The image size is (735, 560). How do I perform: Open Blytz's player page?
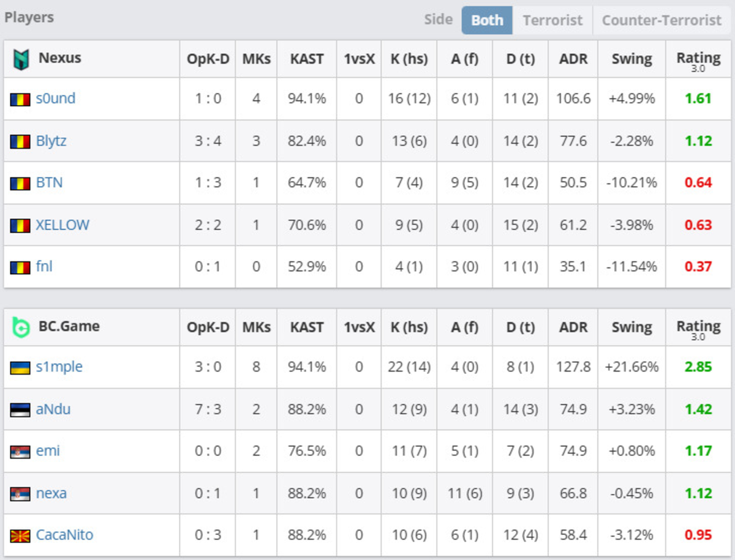50,141
